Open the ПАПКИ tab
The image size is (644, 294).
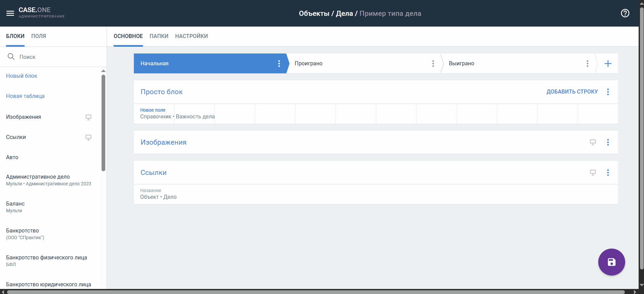point(159,36)
